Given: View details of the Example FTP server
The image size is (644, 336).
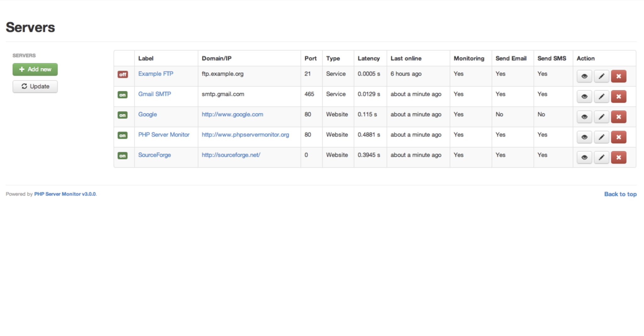Looking at the screenshot, I should [584, 76].
